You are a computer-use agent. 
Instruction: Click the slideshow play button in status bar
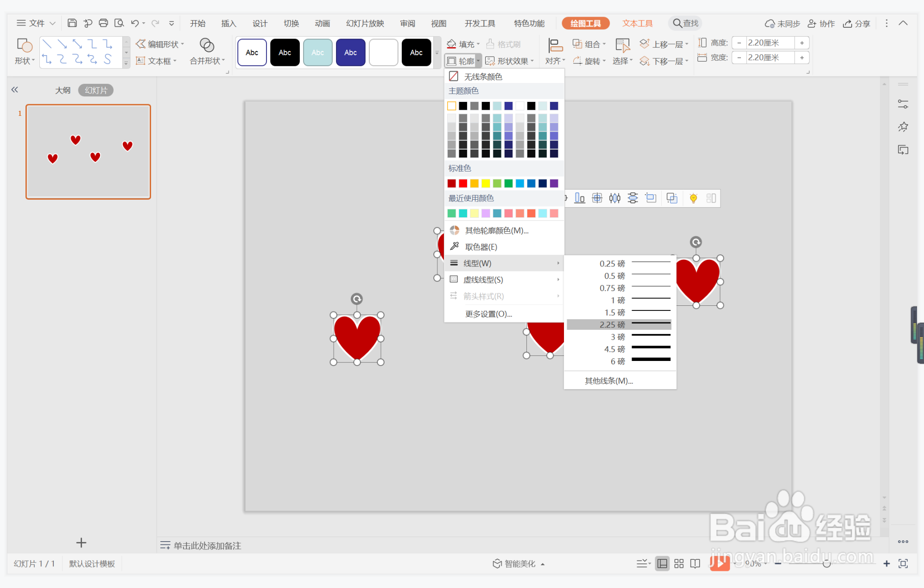tap(720, 563)
